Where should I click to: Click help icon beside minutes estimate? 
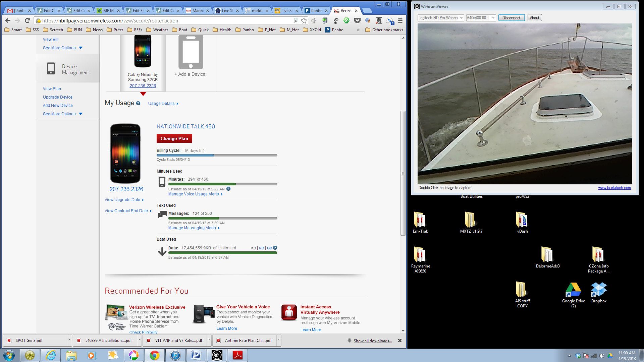(228, 189)
